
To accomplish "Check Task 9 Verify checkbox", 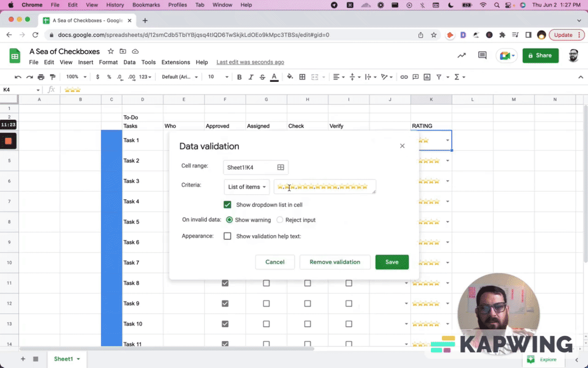I will tap(349, 304).
